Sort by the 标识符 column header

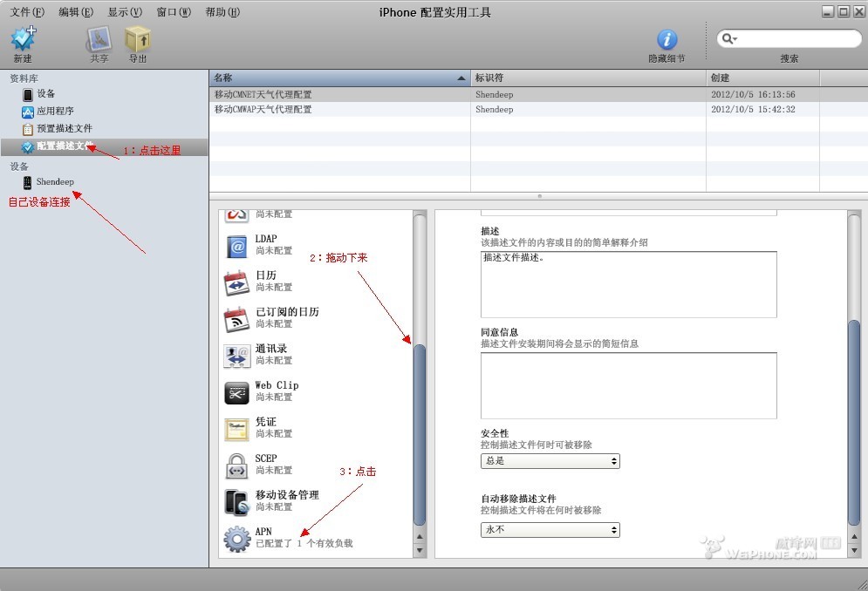[x=588, y=78]
